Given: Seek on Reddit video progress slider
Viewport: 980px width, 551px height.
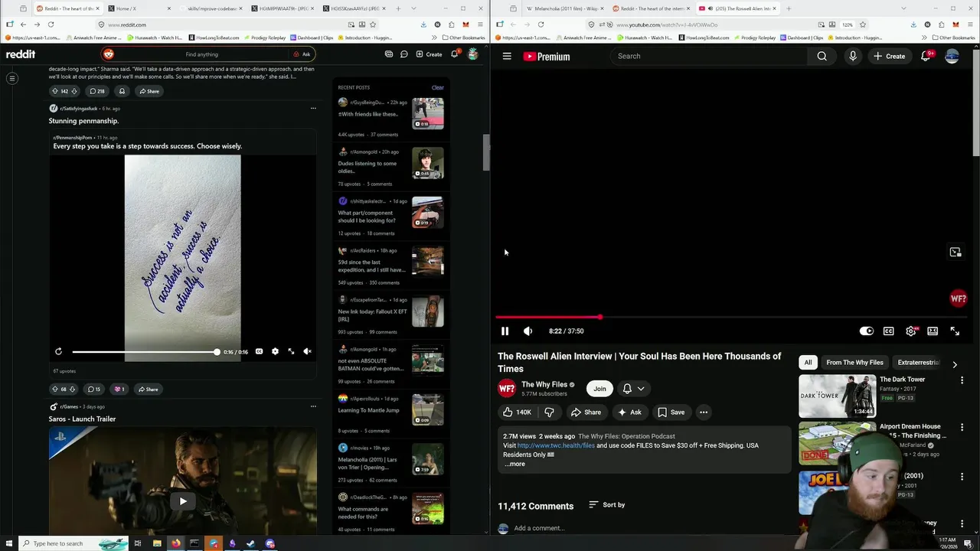Looking at the screenshot, I should point(145,352).
